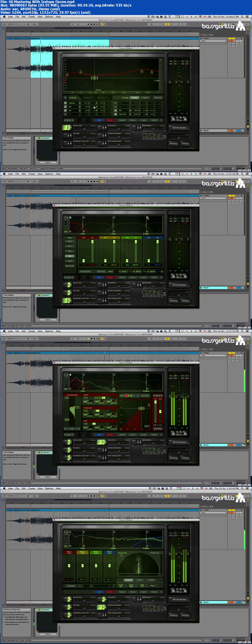In the 00:14:40 frame, select the red Band 1 button
The height and width of the screenshot is (644, 252).
tap(126, 396)
